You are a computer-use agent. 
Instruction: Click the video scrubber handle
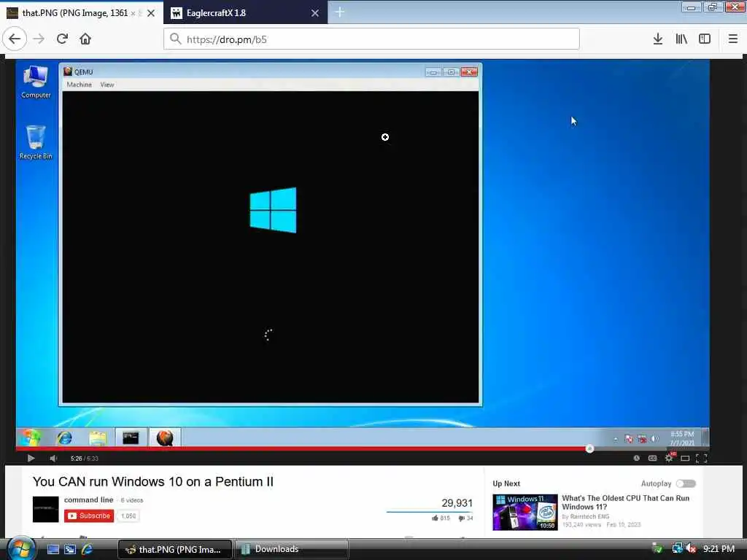coord(589,448)
